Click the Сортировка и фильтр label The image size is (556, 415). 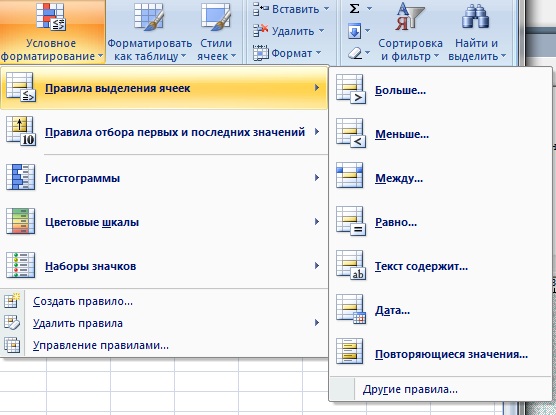[x=410, y=50]
